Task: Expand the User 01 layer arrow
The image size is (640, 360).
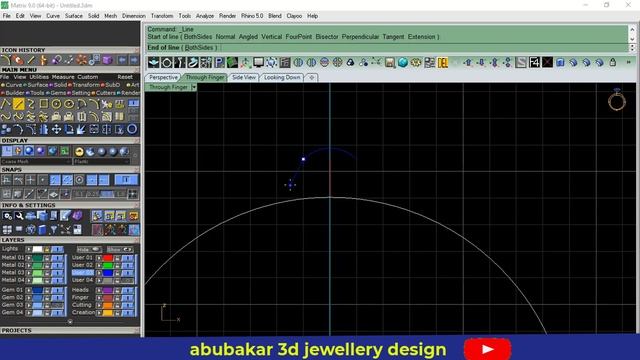Action: coord(99,258)
